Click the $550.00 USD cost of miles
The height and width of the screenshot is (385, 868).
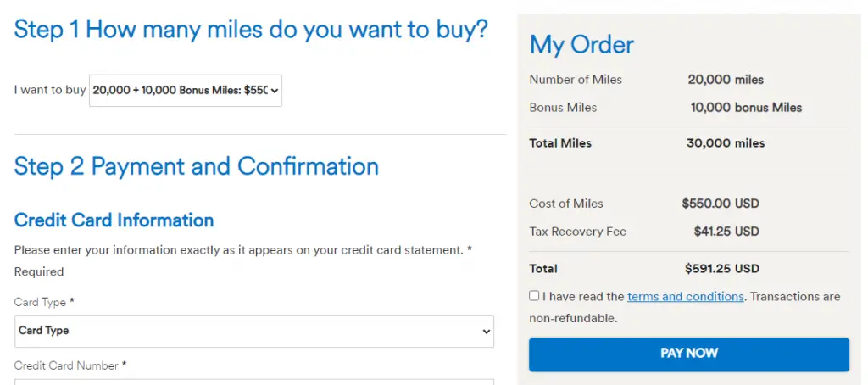pos(721,204)
